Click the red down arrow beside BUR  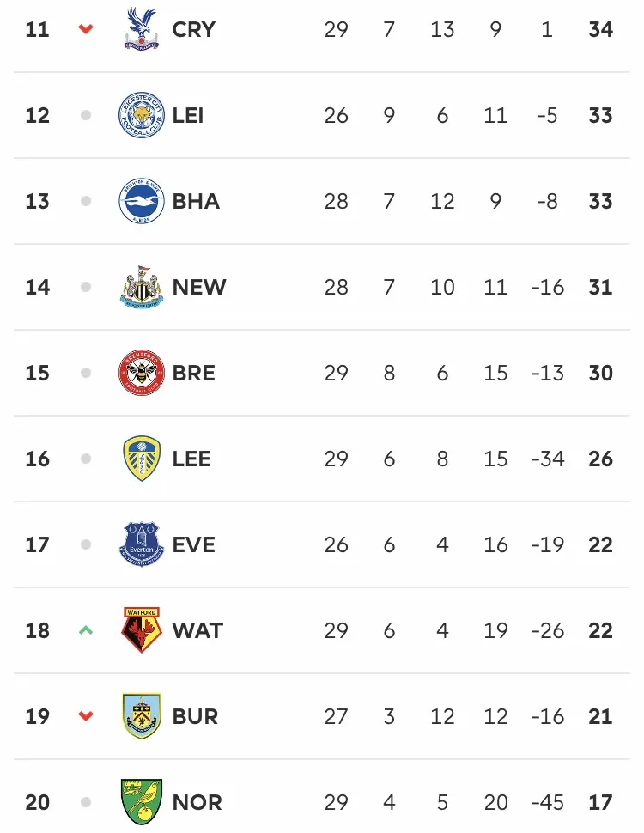coord(86,716)
